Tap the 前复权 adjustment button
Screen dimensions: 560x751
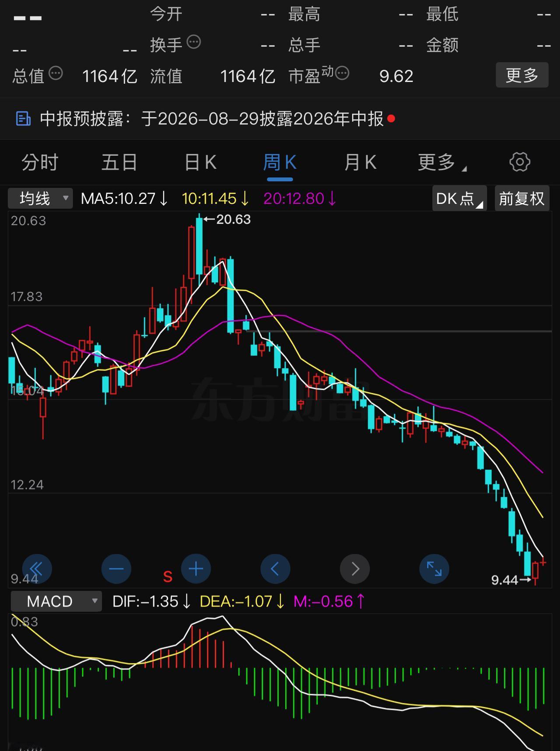pyautogui.click(x=522, y=198)
